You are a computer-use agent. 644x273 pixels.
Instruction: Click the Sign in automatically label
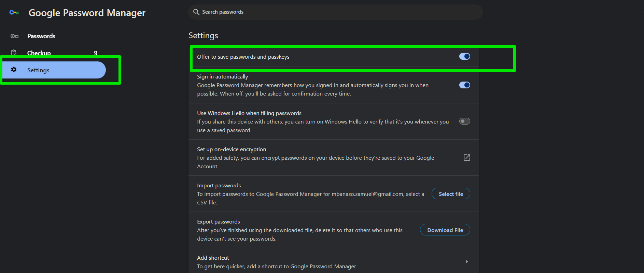tap(222, 77)
